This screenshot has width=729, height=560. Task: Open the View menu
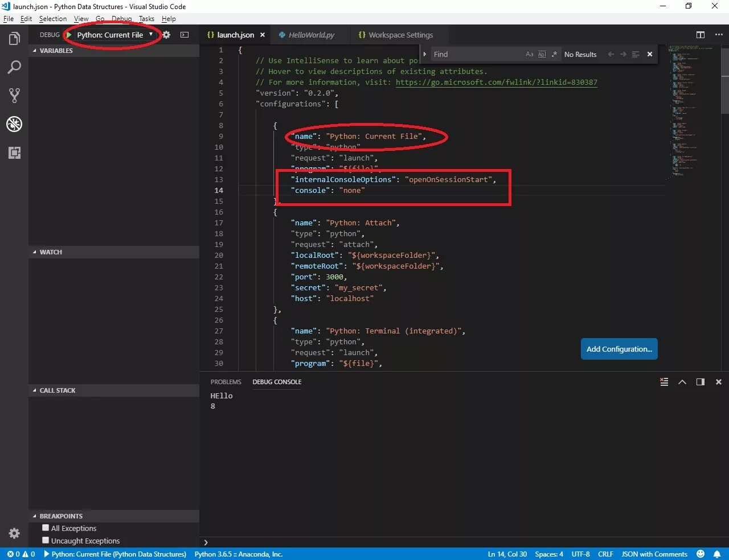tap(81, 19)
